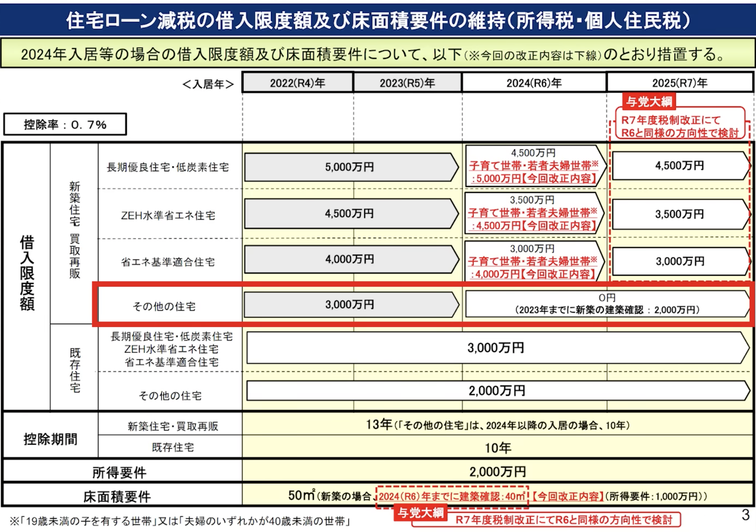
Task: Click その他の住宅 label under 新築住宅
Action: click(x=164, y=307)
